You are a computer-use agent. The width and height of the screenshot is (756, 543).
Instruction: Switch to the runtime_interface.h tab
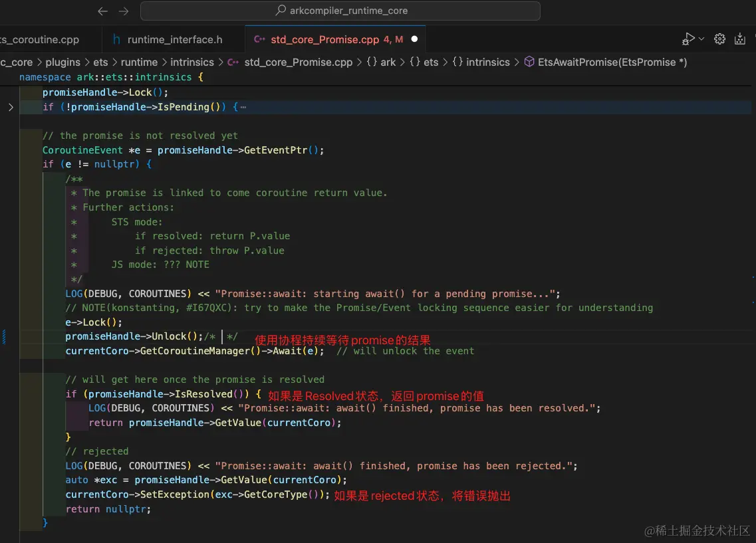[174, 39]
